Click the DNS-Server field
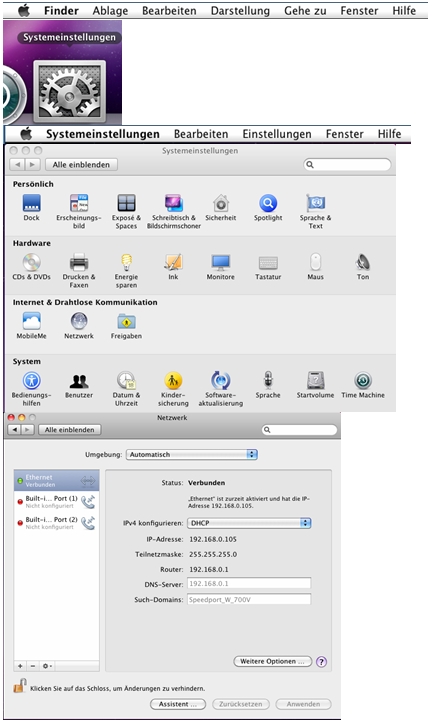The width and height of the screenshot is (436, 726). point(249,583)
